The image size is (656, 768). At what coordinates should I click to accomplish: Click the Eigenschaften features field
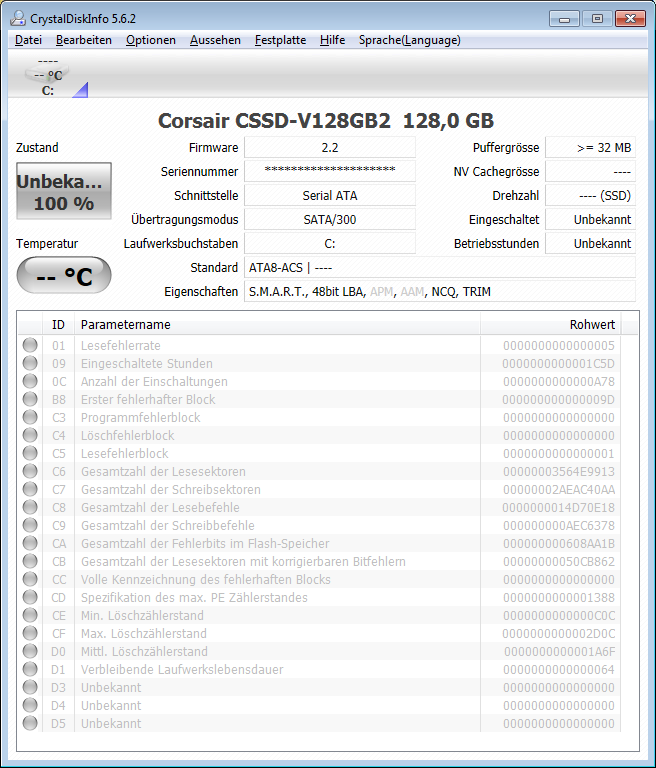[440, 291]
